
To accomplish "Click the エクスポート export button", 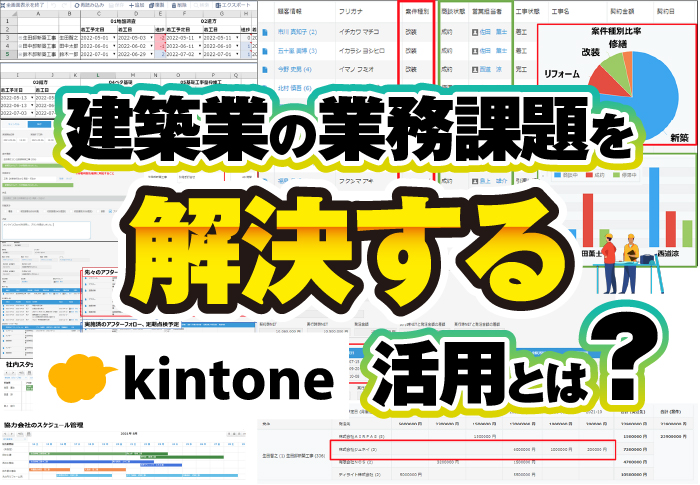I will pos(233,5).
